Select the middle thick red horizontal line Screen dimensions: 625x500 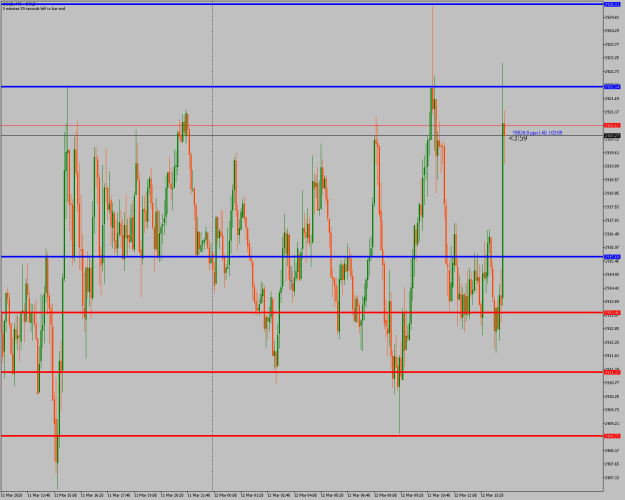click(x=302, y=372)
